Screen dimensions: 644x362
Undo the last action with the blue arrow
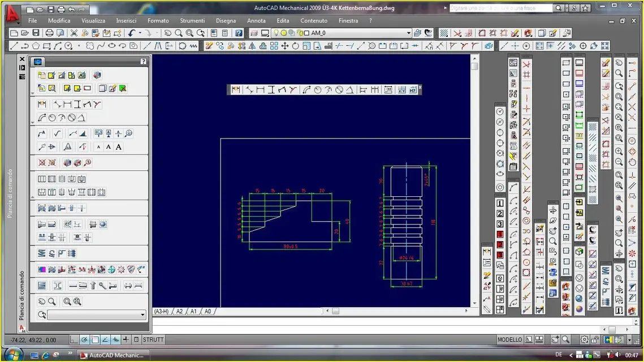point(131,33)
